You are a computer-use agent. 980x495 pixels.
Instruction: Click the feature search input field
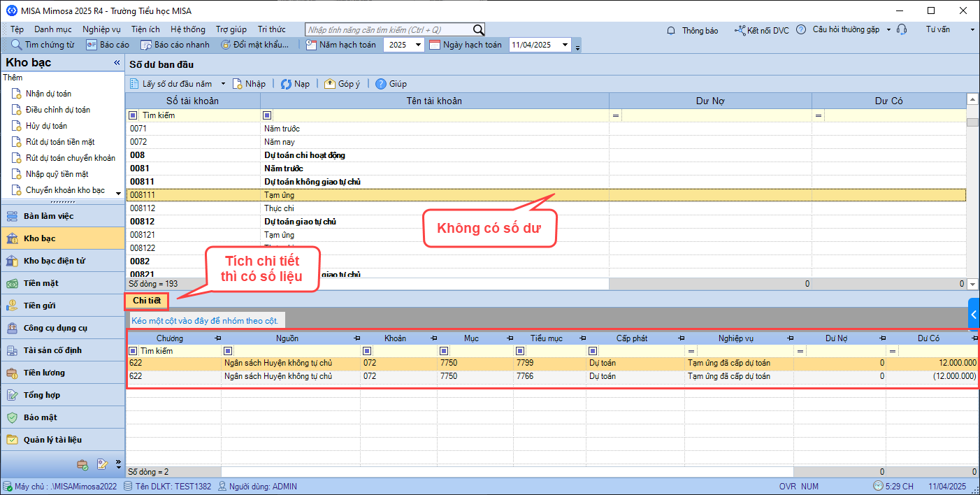coord(389,30)
